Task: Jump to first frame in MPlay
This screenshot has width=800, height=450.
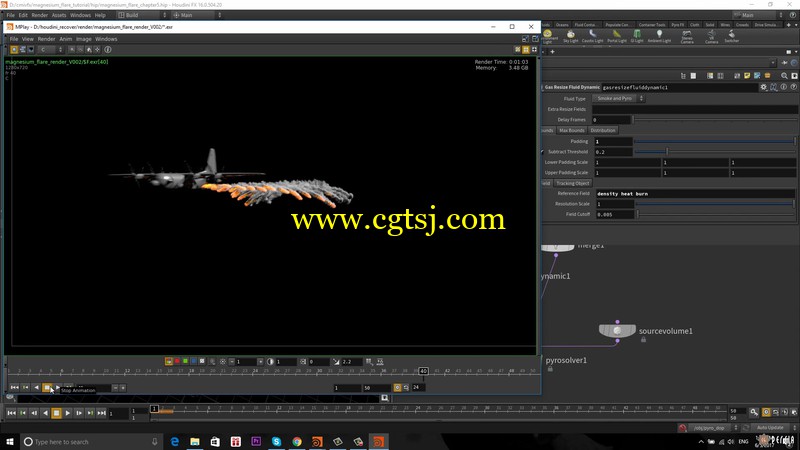Action: pos(14,388)
